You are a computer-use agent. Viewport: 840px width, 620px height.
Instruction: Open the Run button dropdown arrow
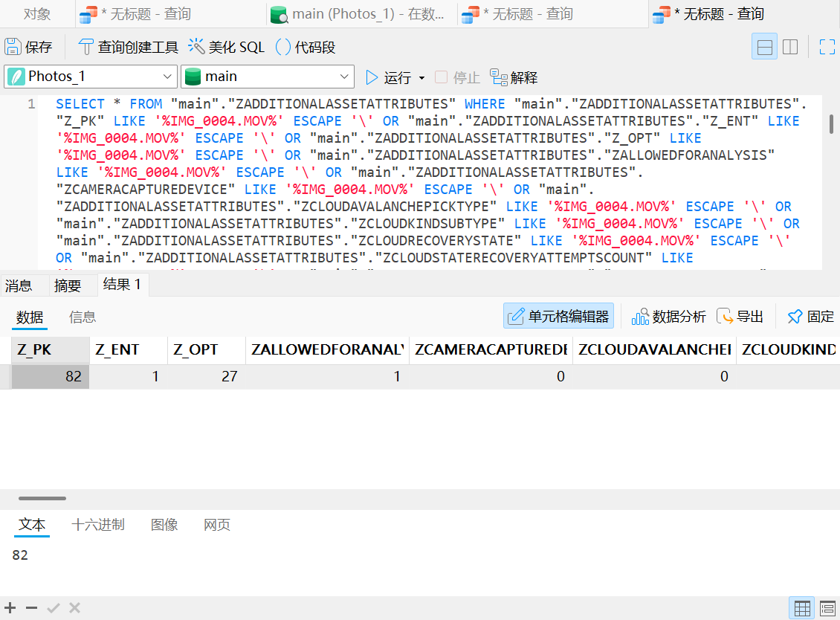[x=421, y=78]
